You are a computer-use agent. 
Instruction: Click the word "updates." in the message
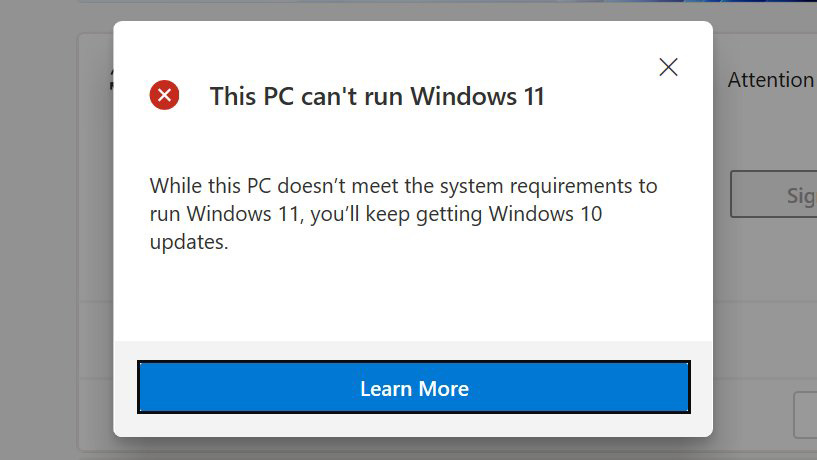[x=189, y=242]
